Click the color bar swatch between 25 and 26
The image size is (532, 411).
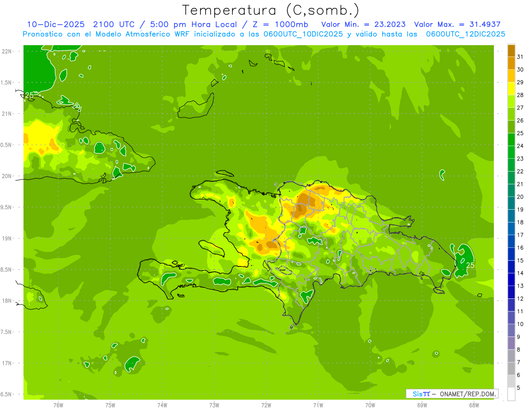(511, 127)
